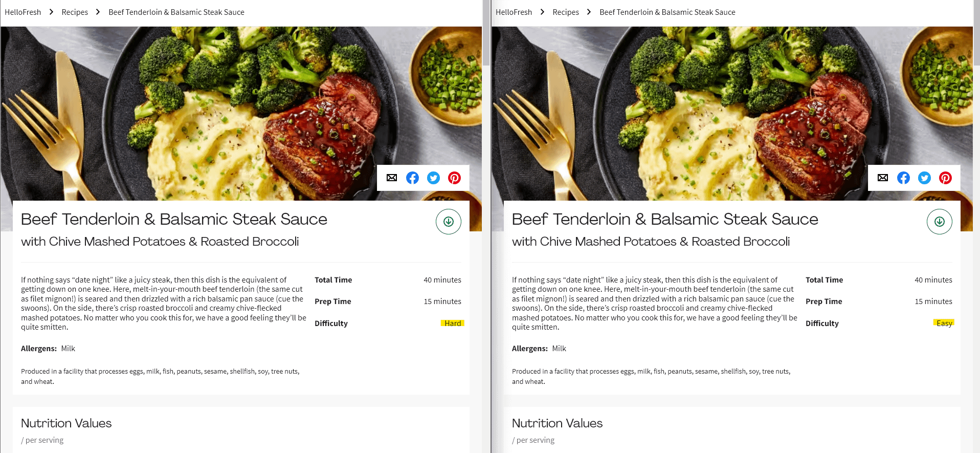Pin left recipe to Pinterest
Screen dimensions: 980x453
[454, 178]
